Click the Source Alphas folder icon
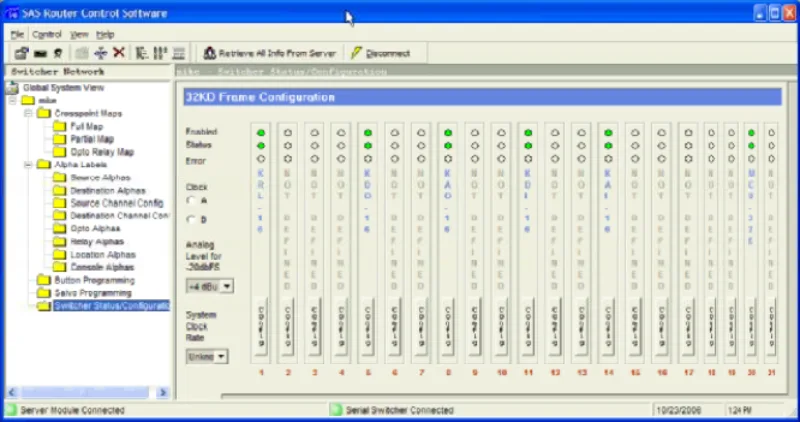This screenshot has height=422, width=800. point(60,177)
